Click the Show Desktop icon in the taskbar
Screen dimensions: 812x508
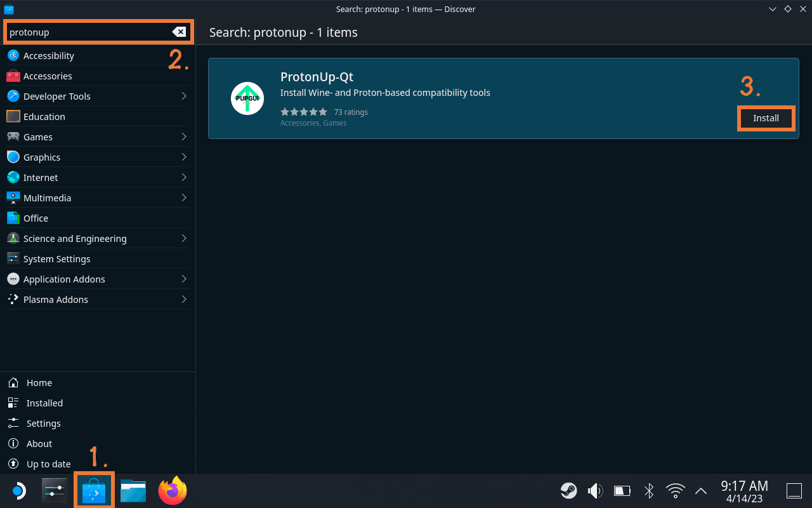point(794,491)
